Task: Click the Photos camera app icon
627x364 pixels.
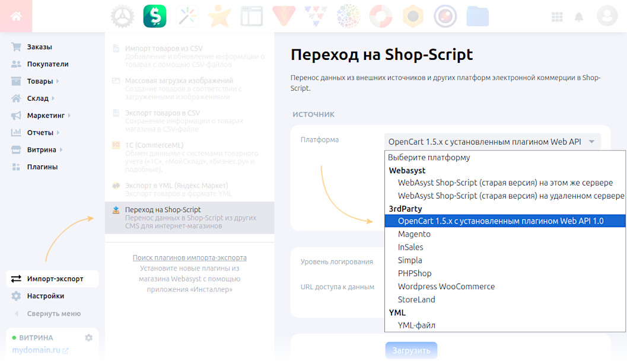Action: (x=445, y=16)
